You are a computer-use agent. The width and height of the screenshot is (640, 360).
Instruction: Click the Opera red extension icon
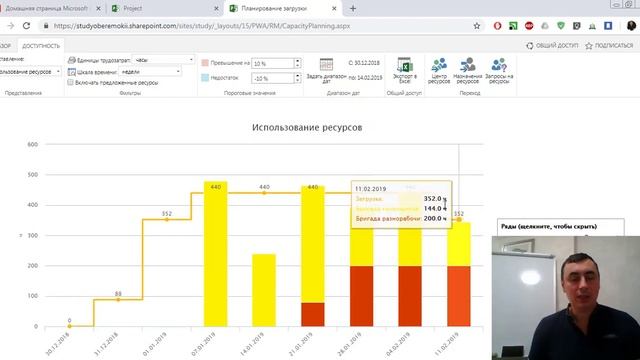497,26
